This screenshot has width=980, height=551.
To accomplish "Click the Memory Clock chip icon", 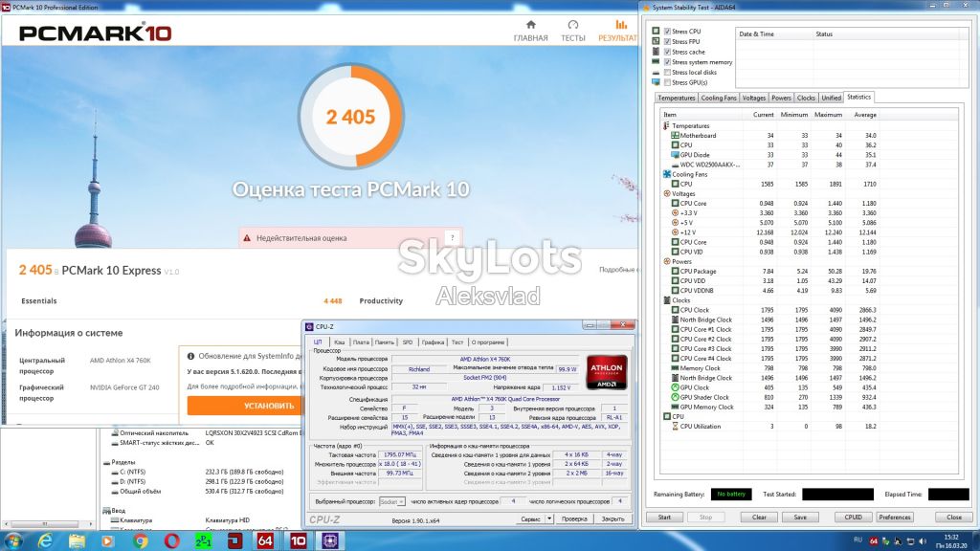I will (x=675, y=368).
